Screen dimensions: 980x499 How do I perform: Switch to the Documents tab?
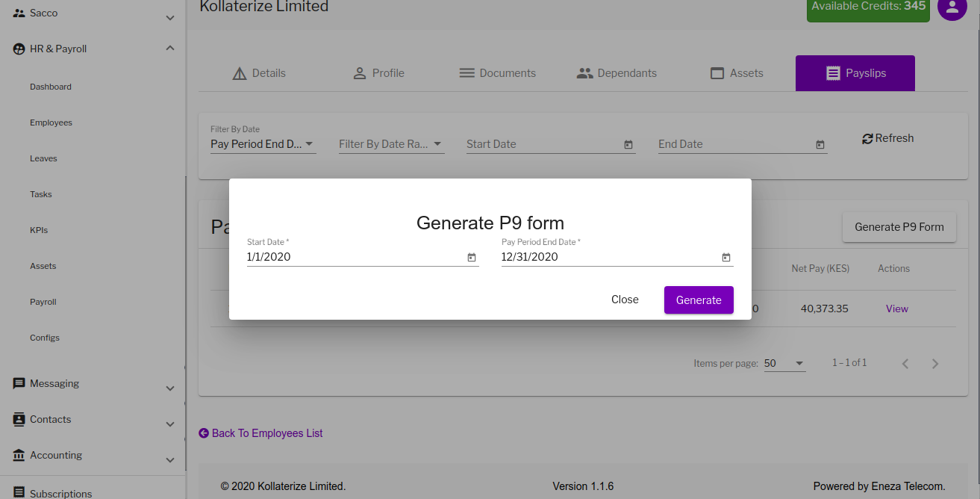pyautogui.click(x=497, y=73)
